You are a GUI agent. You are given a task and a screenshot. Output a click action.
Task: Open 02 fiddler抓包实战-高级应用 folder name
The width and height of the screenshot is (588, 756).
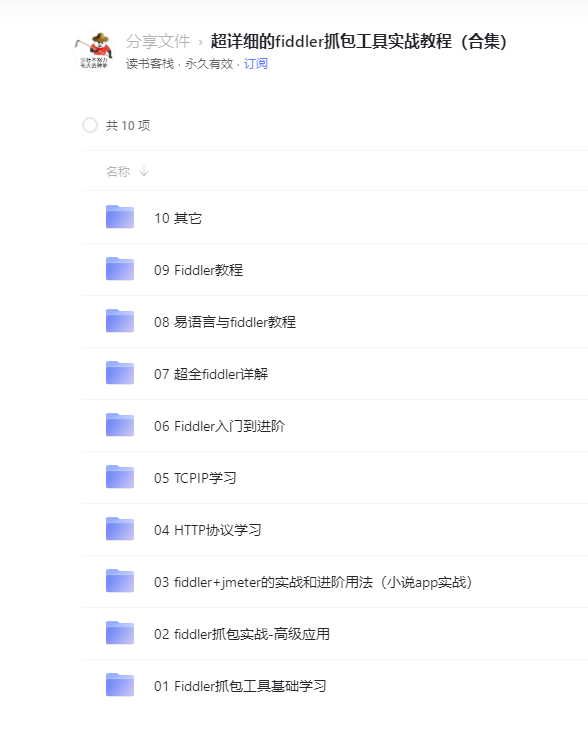click(242, 634)
